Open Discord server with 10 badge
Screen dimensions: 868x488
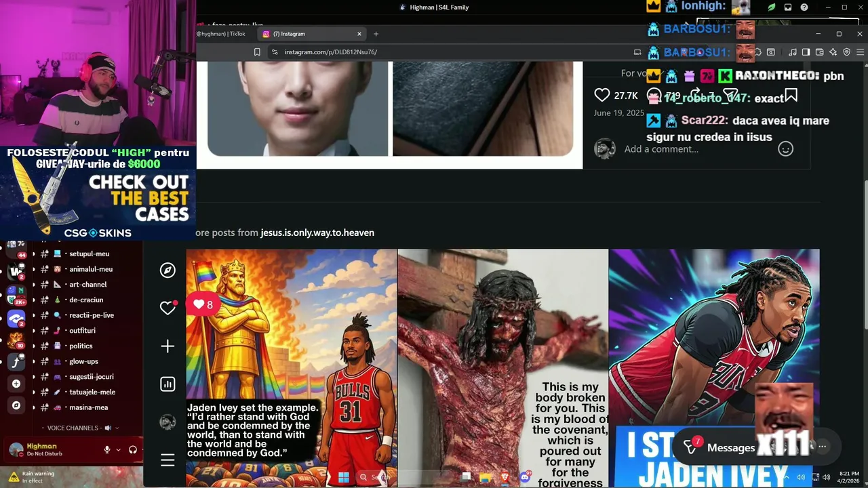(16, 340)
